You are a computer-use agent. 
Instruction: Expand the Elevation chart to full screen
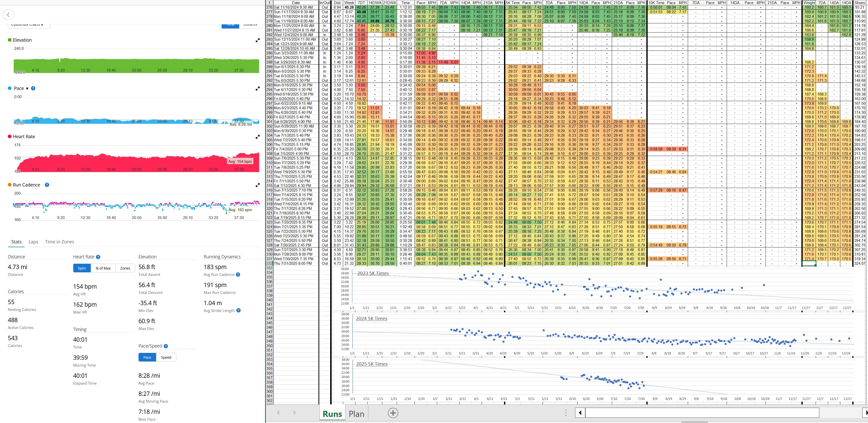pos(257,40)
